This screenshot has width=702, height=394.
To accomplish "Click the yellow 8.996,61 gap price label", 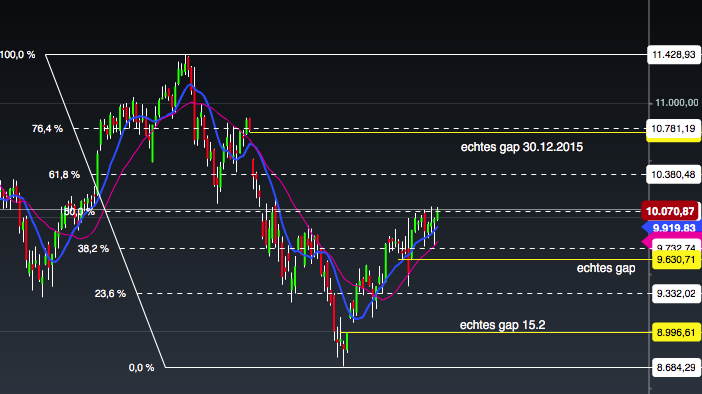I will (676, 333).
